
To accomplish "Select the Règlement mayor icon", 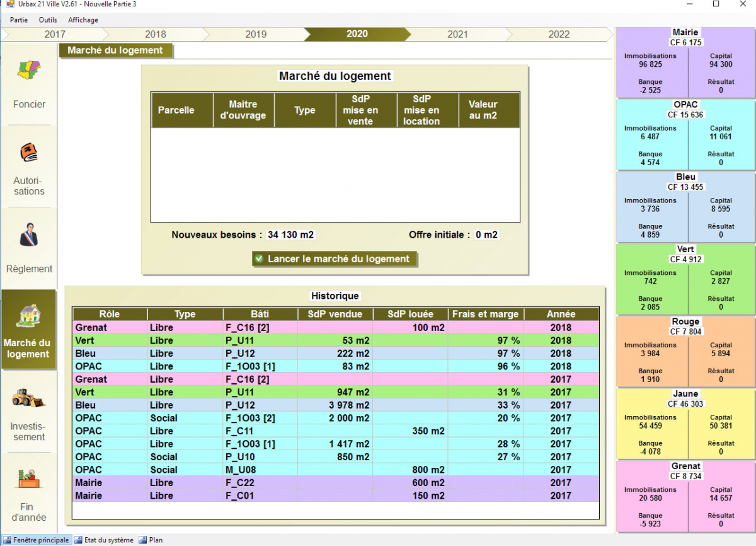I will click(29, 235).
